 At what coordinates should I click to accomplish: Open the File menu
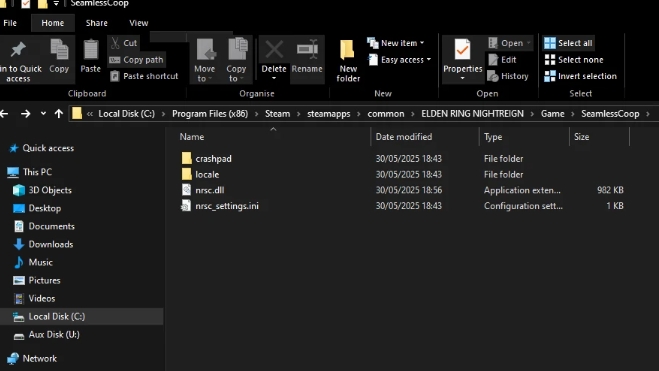click(x=10, y=23)
